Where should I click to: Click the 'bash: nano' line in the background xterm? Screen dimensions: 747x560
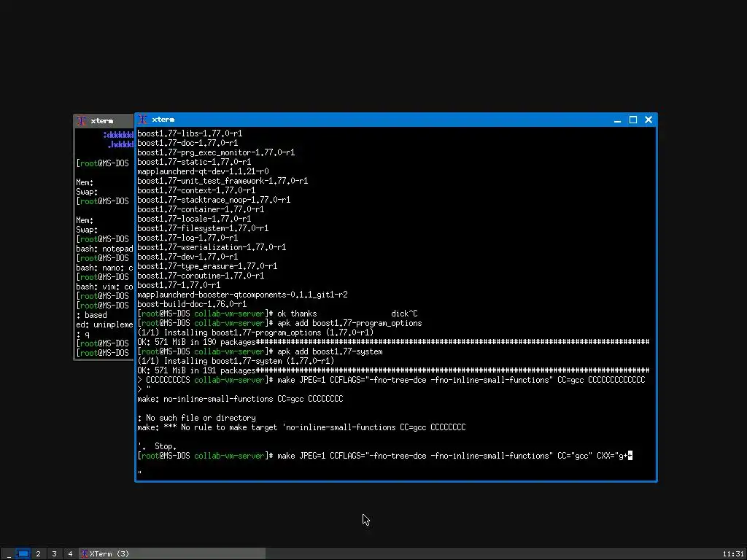coord(104,268)
